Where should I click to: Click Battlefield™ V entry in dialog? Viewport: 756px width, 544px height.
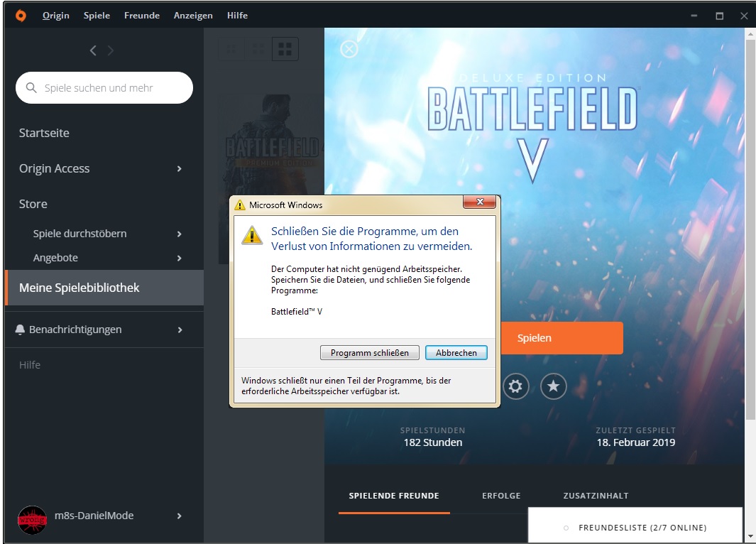coord(297,312)
